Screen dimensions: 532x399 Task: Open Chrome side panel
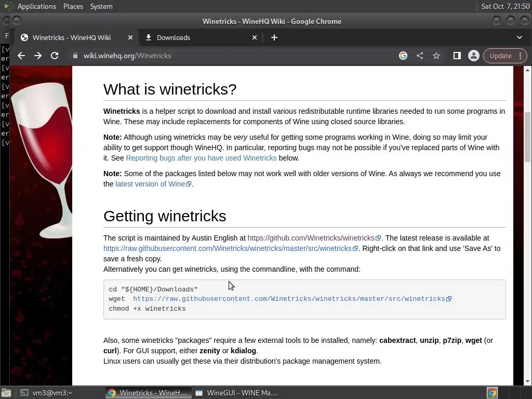coord(457,56)
